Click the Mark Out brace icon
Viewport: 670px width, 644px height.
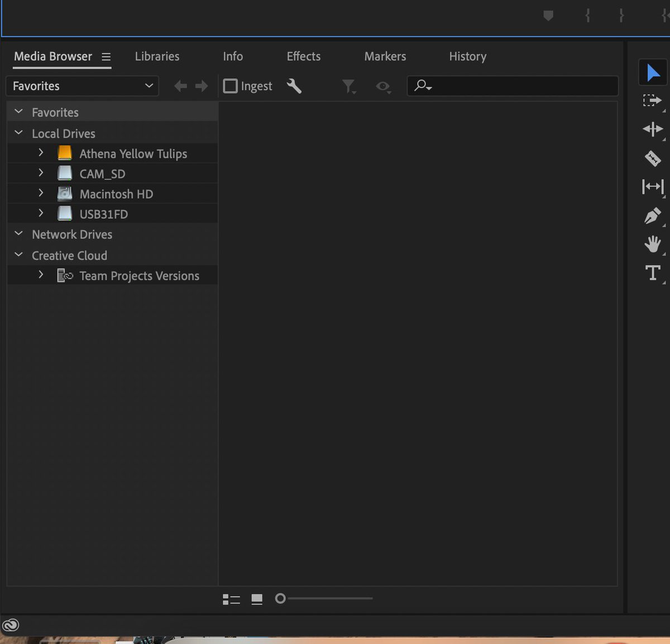pos(621,16)
